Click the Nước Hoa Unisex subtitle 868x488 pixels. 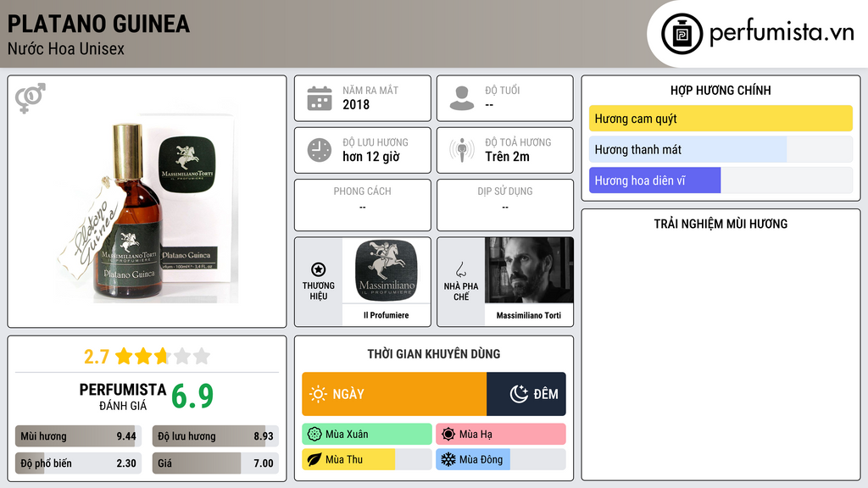coord(66,48)
